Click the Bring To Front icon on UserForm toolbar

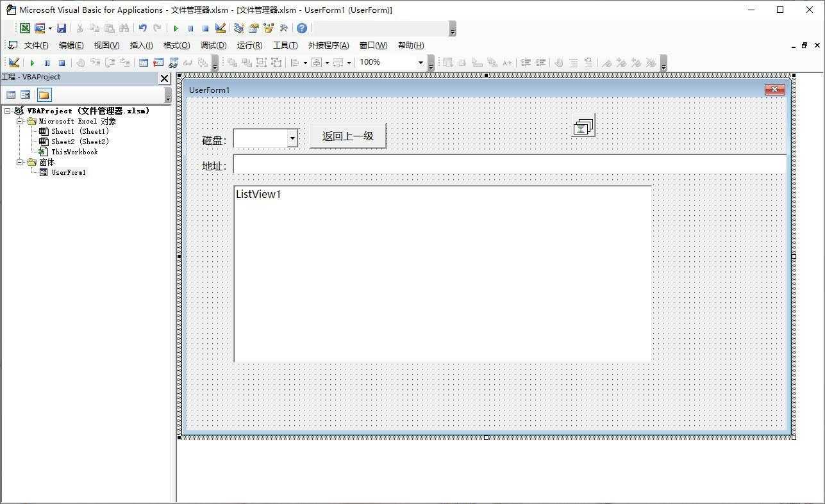coord(232,63)
